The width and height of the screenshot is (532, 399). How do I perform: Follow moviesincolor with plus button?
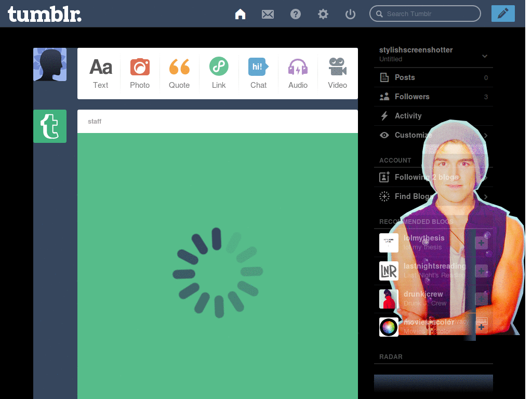click(x=481, y=327)
